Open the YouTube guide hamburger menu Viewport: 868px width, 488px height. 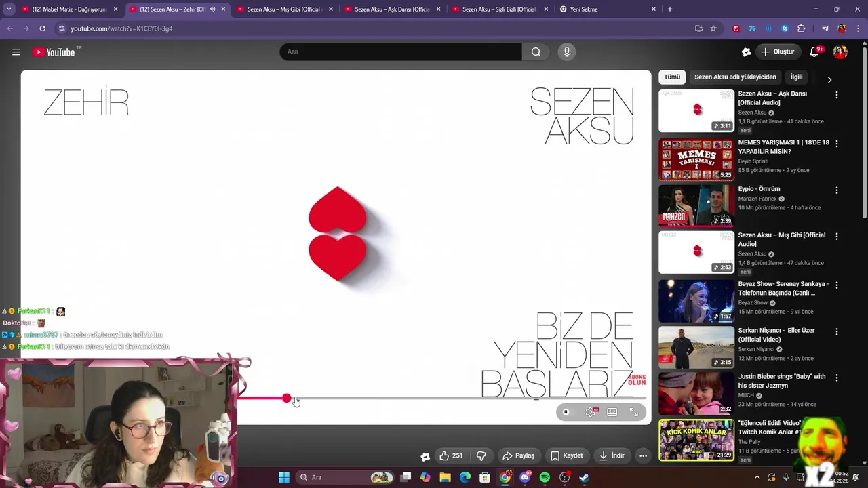[16, 52]
